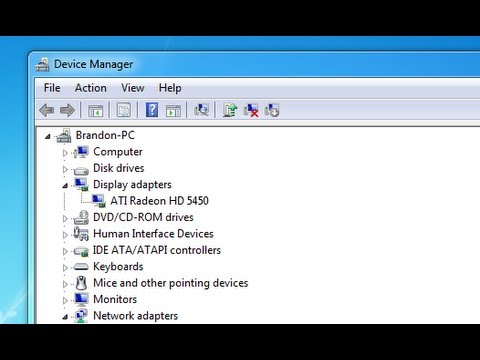Image resolution: width=480 pixels, height=360 pixels.
Task: Select IDE ATA/ATAPI controllers label
Action: (x=157, y=250)
